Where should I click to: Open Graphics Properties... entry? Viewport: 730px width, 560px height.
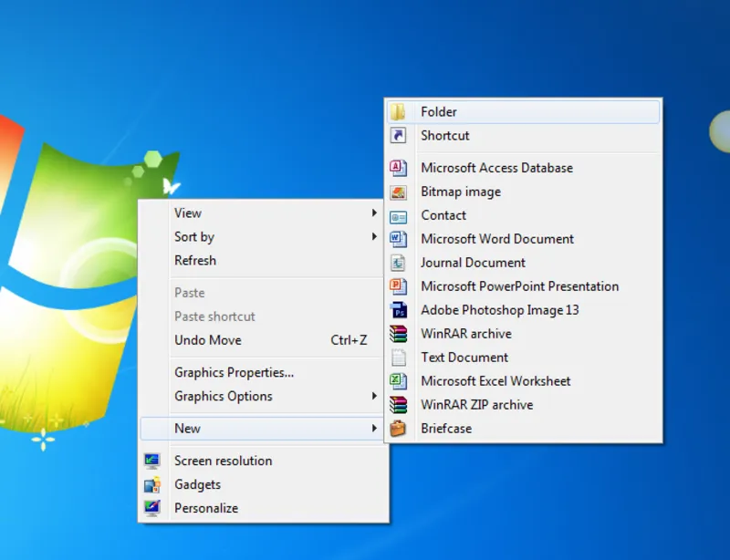[263, 372]
